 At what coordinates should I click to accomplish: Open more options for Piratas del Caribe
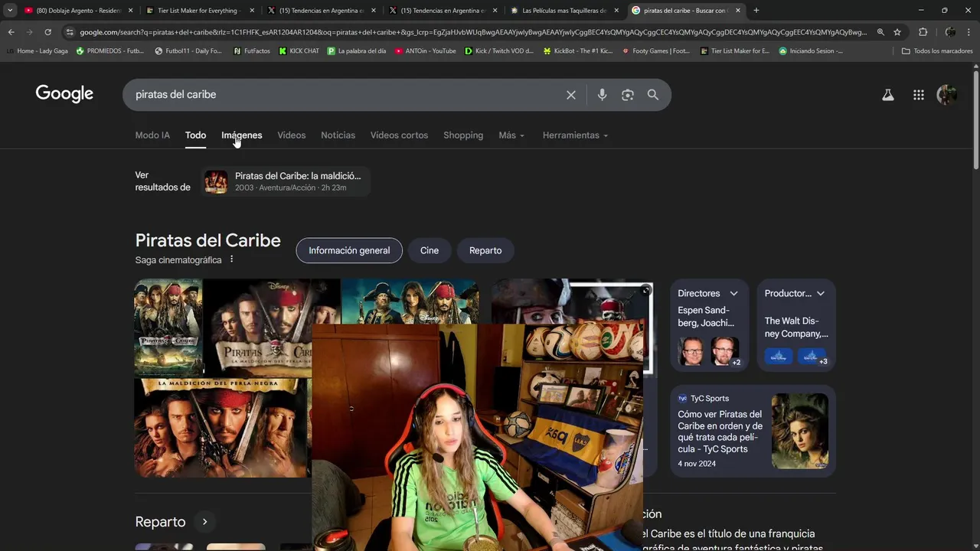pyautogui.click(x=231, y=259)
